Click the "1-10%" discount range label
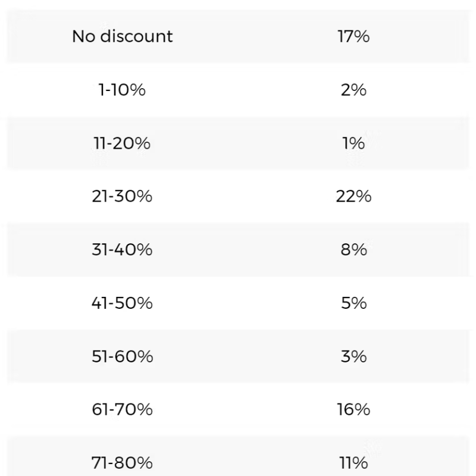Image resolution: width=476 pixels, height=476 pixels. [x=123, y=90]
